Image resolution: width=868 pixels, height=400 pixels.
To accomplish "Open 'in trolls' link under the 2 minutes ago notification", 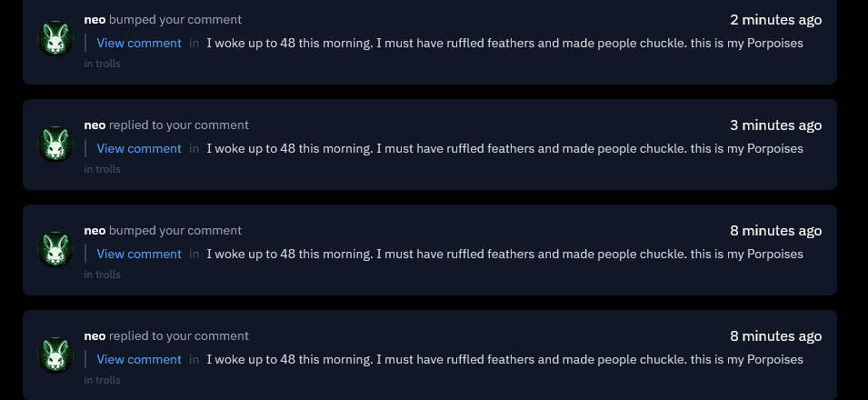I will pos(103,64).
